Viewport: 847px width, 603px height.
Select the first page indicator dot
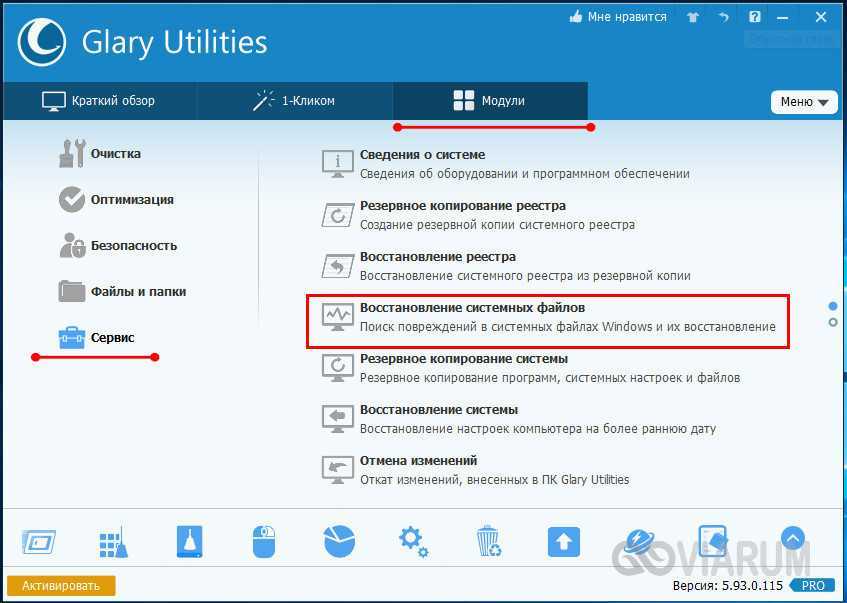tap(833, 305)
